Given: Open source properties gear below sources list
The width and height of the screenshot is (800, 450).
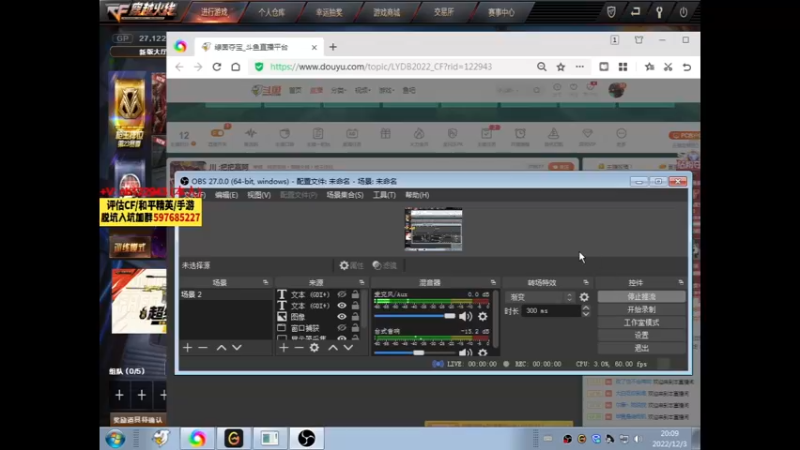Looking at the screenshot, I should tap(314, 347).
